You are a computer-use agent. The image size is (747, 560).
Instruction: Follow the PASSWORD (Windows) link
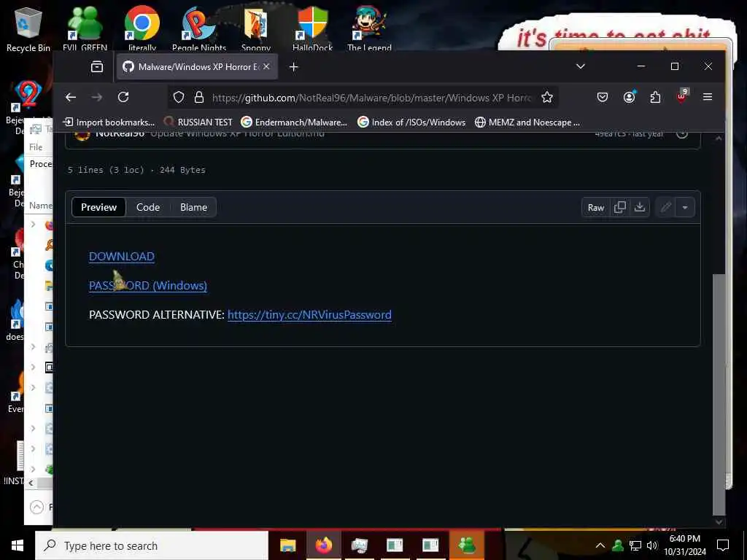coord(147,285)
